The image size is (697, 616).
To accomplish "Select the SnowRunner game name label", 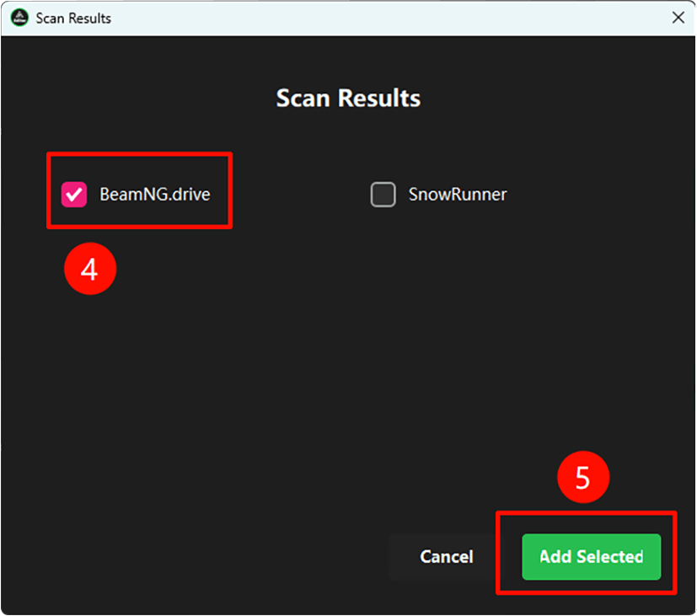I will click(x=457, y=195).
